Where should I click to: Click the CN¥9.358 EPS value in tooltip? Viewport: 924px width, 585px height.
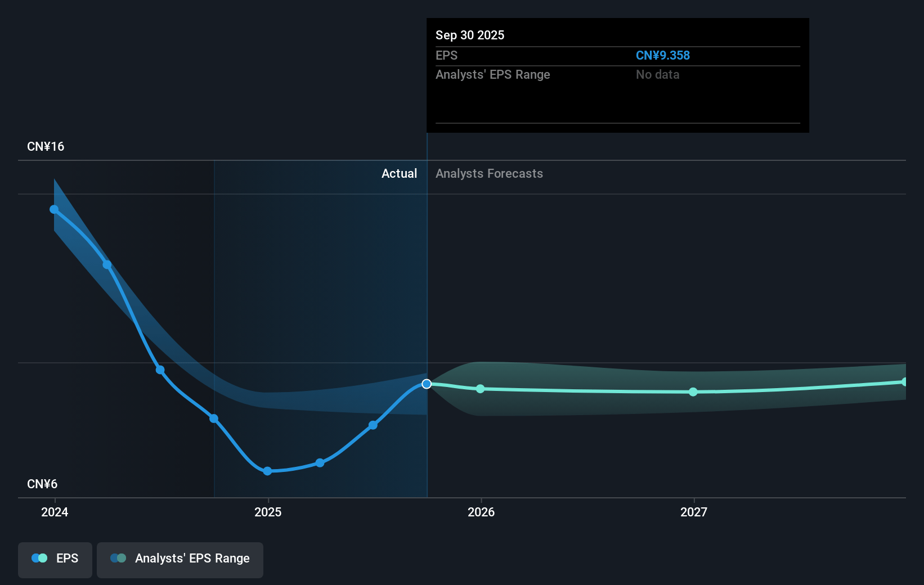click(x=662, y=55)
